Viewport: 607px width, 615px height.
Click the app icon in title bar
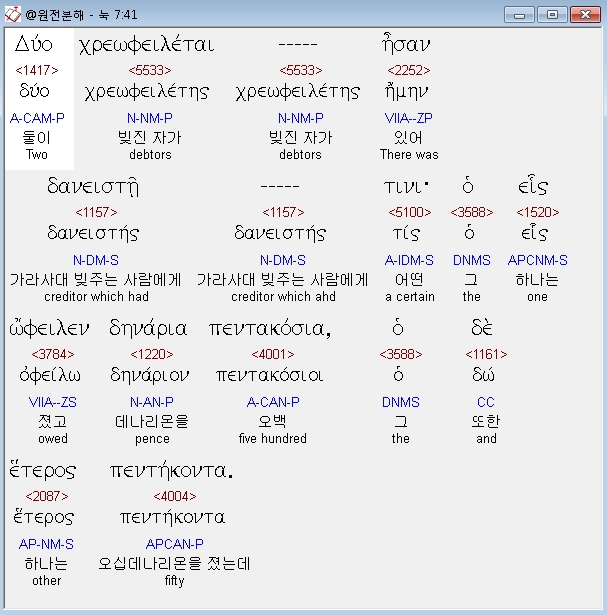click(12, 15)
